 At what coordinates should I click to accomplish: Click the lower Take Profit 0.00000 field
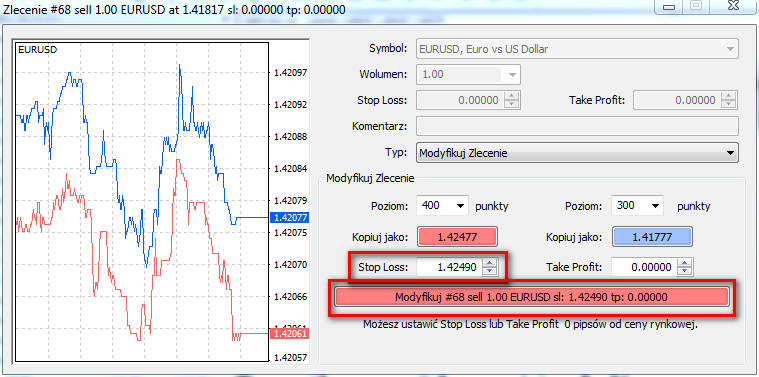pyautogui.click(x=645, y=267)
